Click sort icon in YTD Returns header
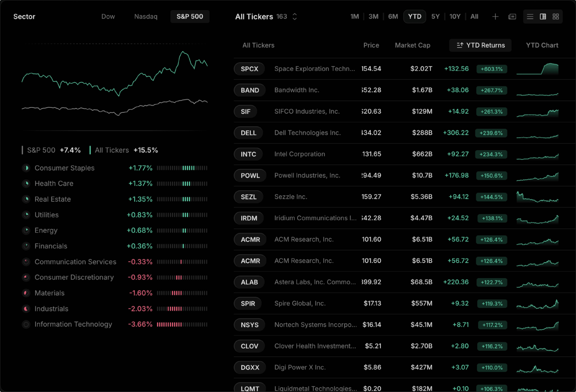 tap(460, 45)
